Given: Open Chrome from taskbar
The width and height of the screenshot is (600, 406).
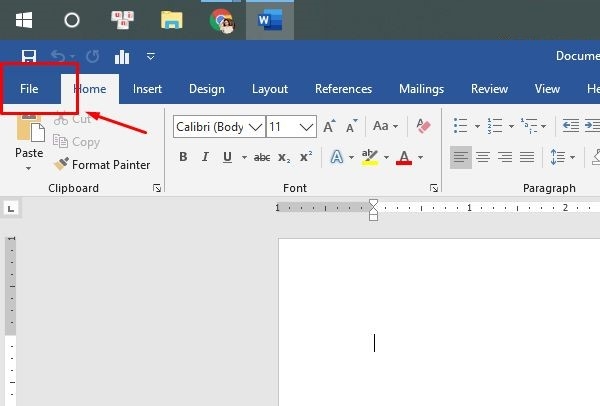Looking at the screenshot, I should (x=222, y=21).
